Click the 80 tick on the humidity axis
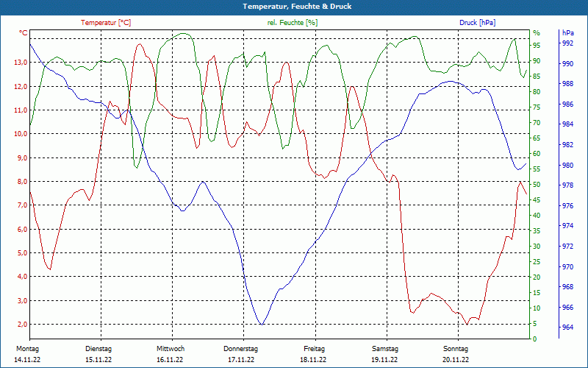The image size is (588, 368). (x=537, y=91)
